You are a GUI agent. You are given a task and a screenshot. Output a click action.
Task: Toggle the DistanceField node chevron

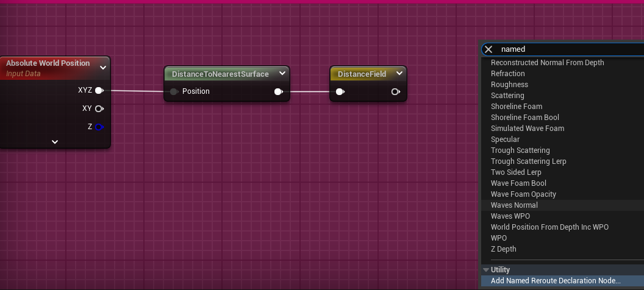point(399,74)
